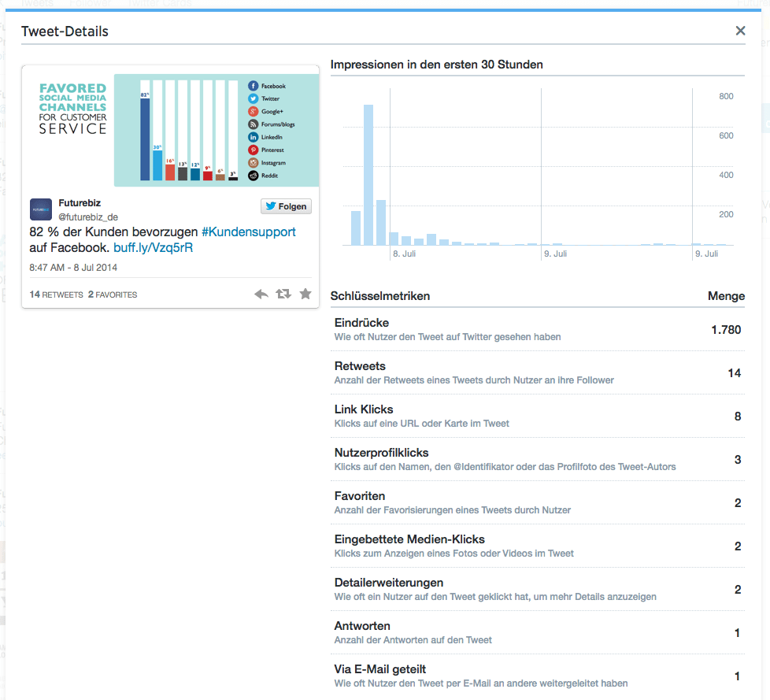The width and height of the screenshot is (770, 700).
Task: Click the Eingebettete Medien-Klicks metric label
Action: (x=409, y=539)
